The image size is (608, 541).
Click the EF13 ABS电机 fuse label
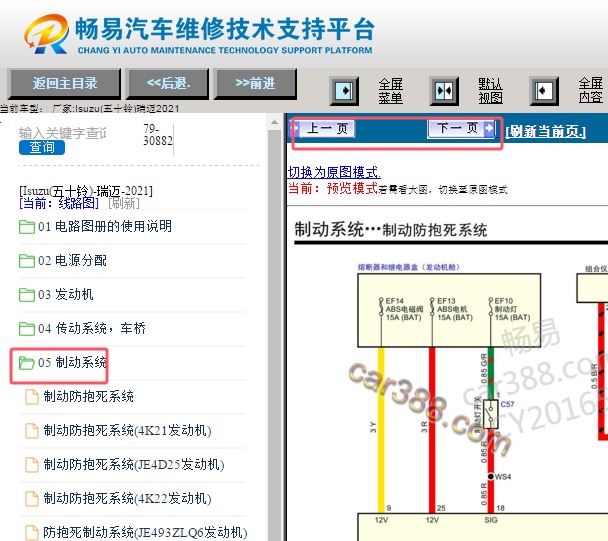pos(455,309)
